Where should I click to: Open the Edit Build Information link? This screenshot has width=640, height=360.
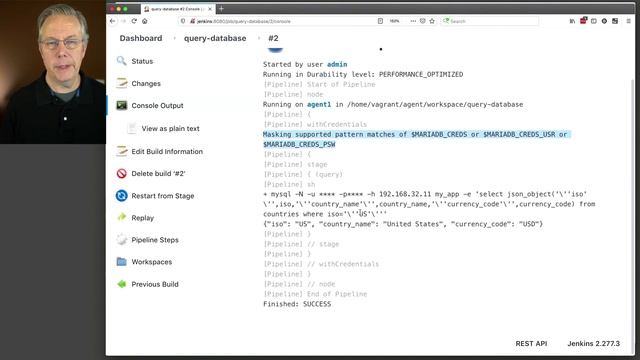tap(167, 151)
